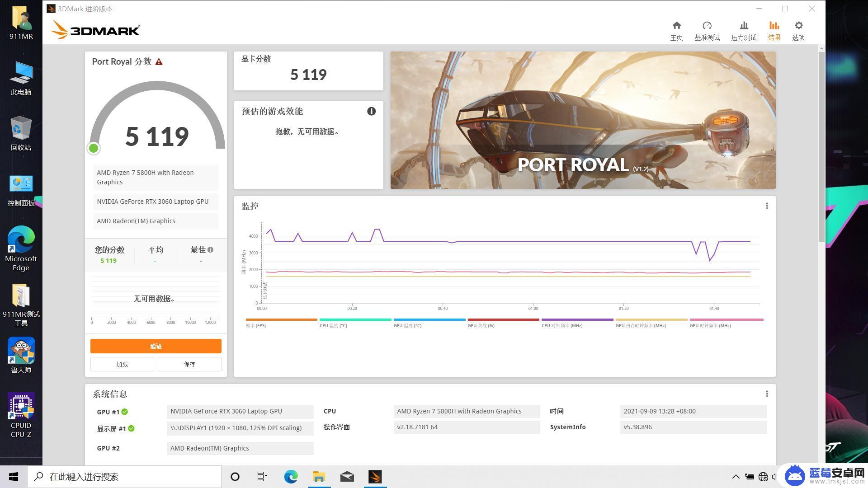Viewport: 868px width, 488px height.
Task: Click the orange 验证 button
Action: click(156, 346)
